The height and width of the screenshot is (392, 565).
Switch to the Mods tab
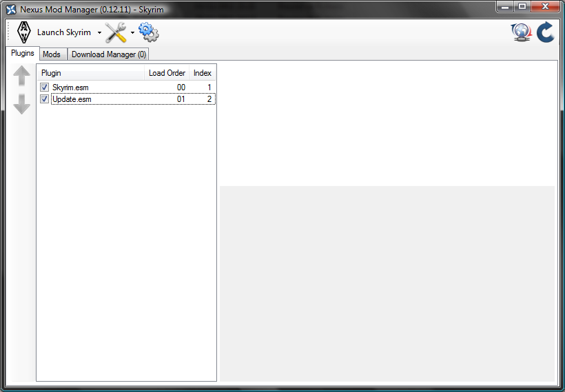pyautogui.click(x=52, y=54)
